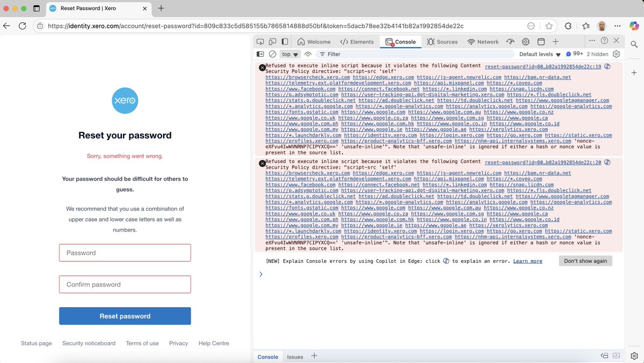Open the Privacy footer link

coord(179,343)
